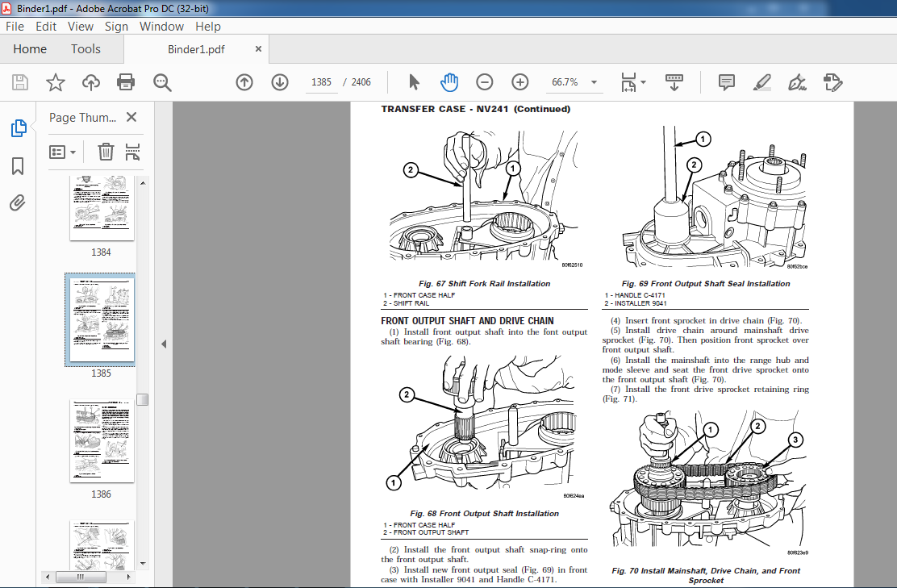Select the page 1384 thumbnail

coord(102,207)
